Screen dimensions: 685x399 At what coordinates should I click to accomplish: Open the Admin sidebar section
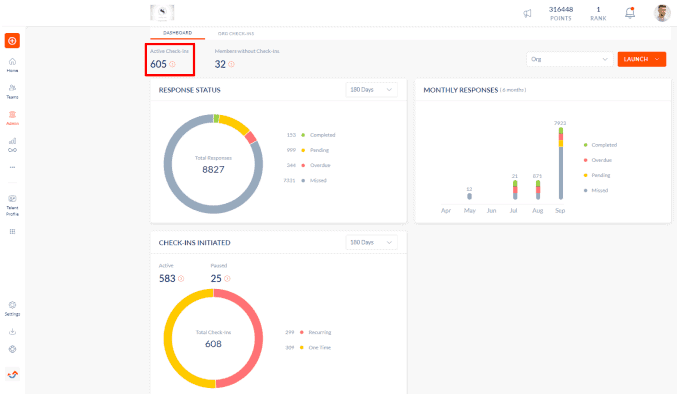(12, 118)
